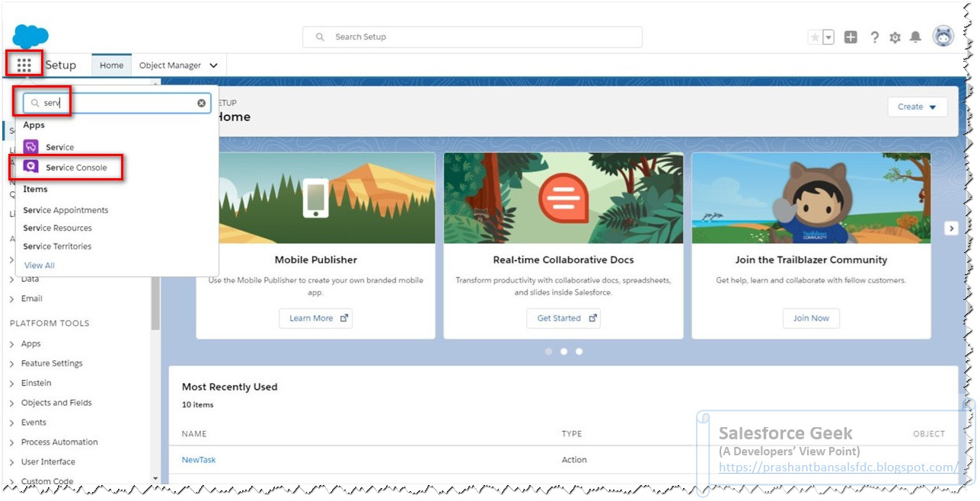The width and height of the screenshot is (980, 501).
Task: Expand the Email section
Action: click(x=12, y=298)
